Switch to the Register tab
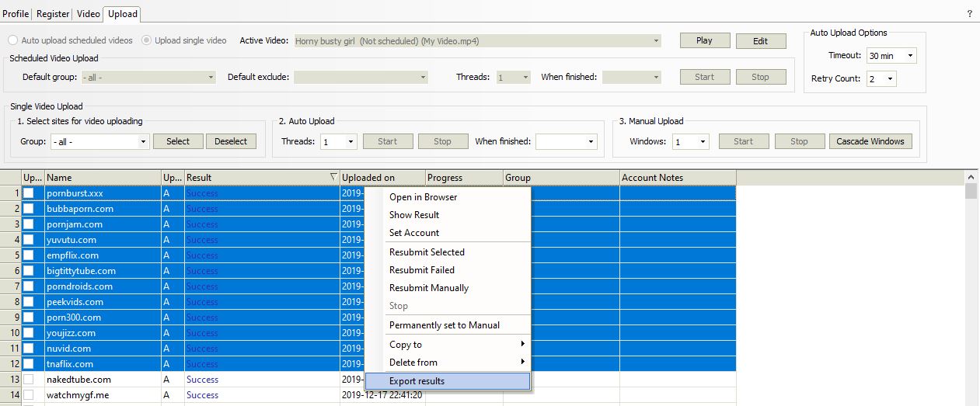Image resolution: width=980 pixels, height=406 pixels. click(x=53, y=14)
